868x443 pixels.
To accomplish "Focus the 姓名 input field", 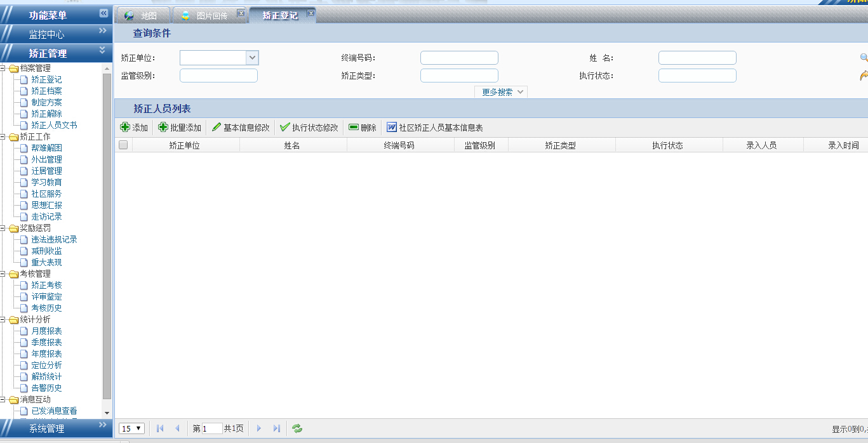I will coord(697,58).
